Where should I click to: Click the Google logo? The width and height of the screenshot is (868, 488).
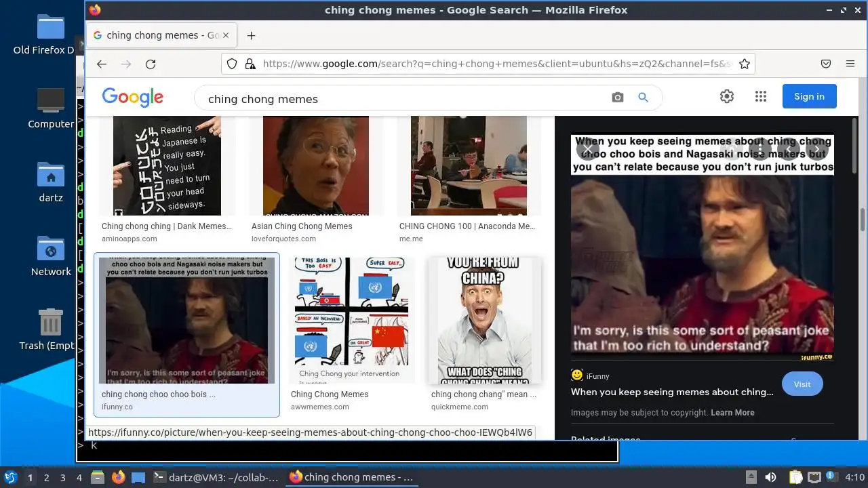pos(133,98)
